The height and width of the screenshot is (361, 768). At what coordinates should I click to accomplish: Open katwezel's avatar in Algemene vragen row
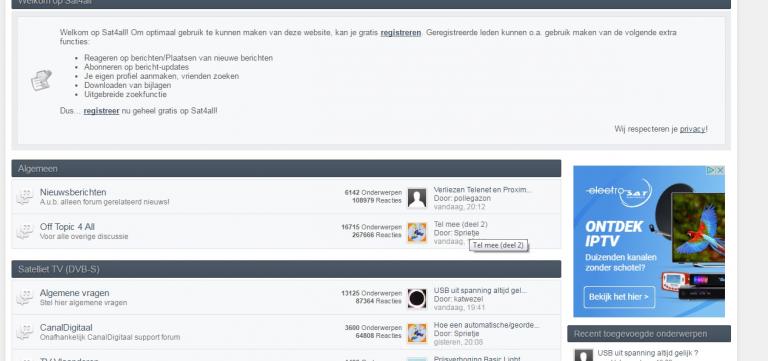[x=417, y=298]
